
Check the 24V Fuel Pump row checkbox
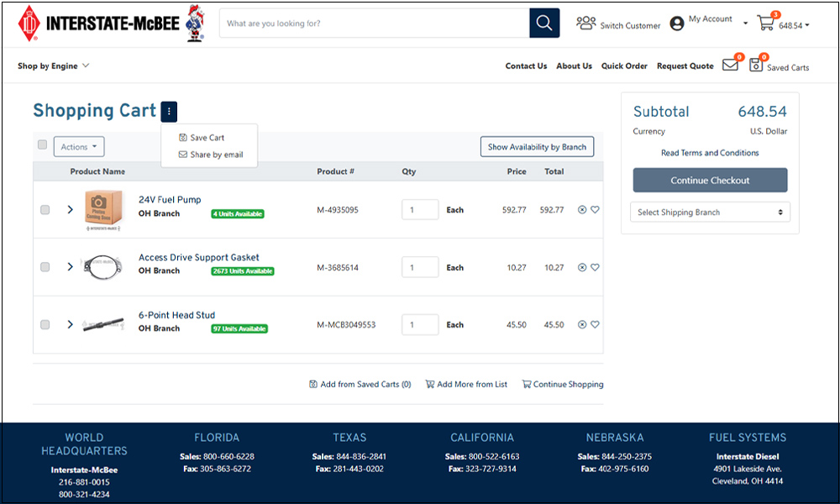click(x=45, y=209)
